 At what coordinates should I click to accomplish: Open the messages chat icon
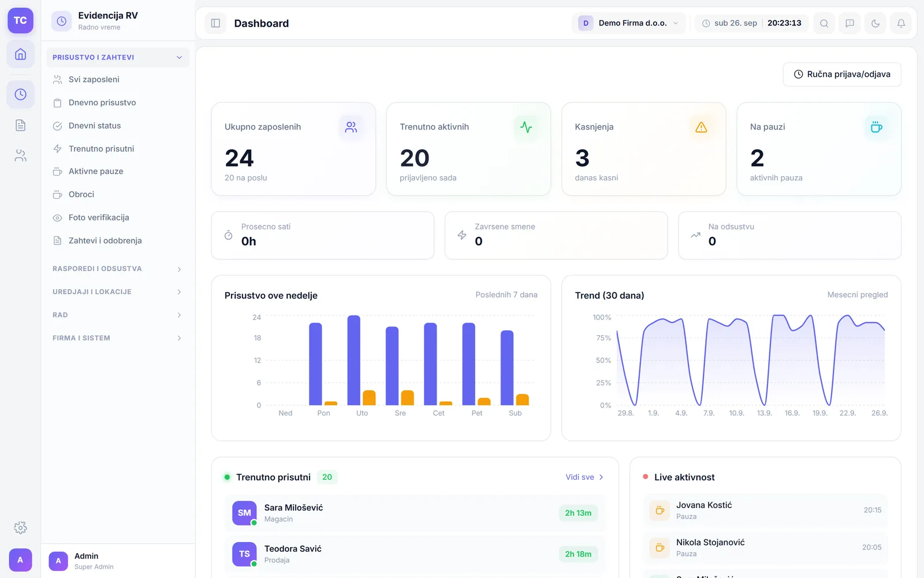[x=850, y=23]
